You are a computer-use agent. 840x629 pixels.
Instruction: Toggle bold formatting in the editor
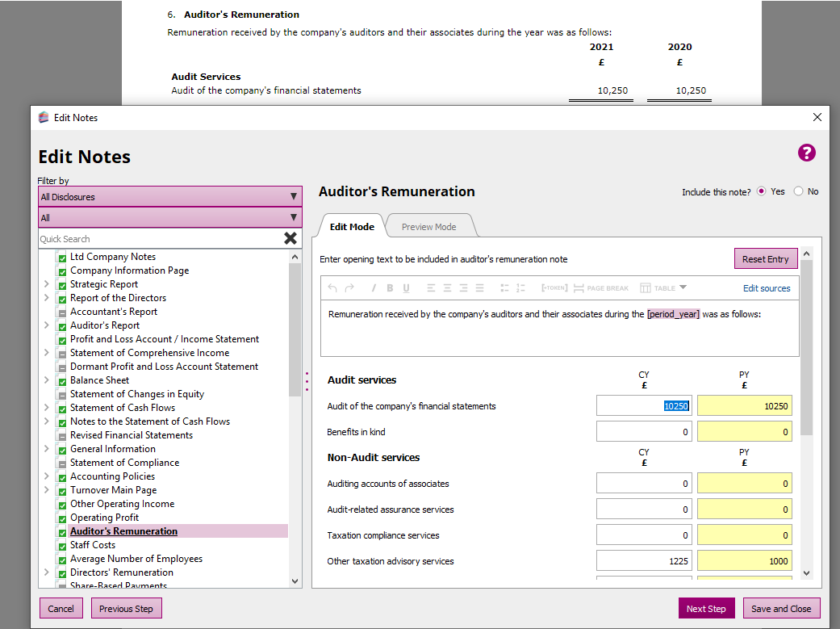pos(390,288)
